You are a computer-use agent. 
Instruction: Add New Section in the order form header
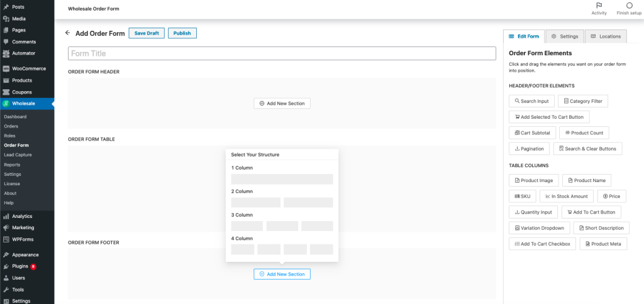coord(282,104)
